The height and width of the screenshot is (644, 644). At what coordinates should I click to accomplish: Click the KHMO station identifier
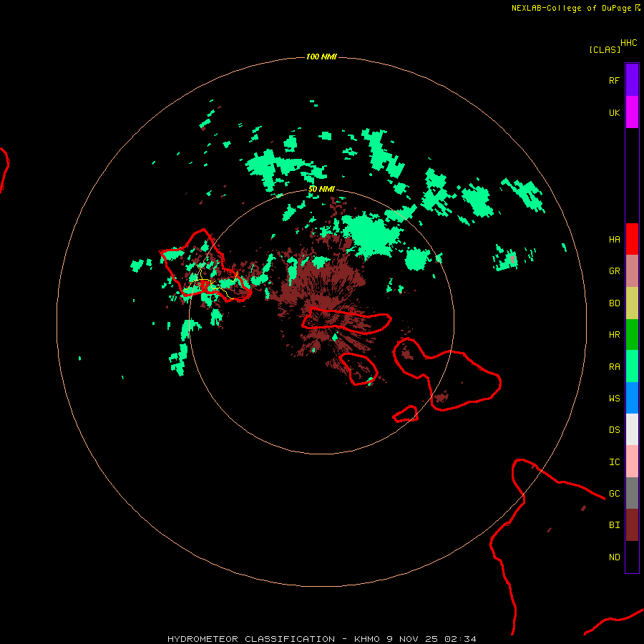(368, 639)
